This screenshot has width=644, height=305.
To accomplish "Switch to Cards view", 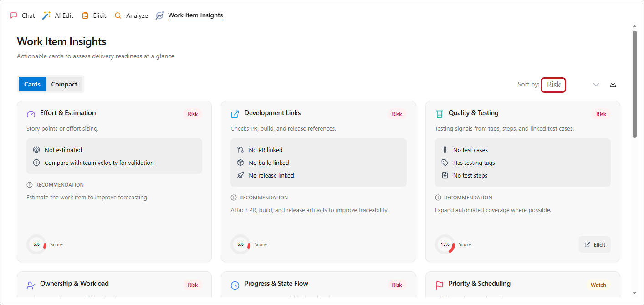I will point(32,84).
